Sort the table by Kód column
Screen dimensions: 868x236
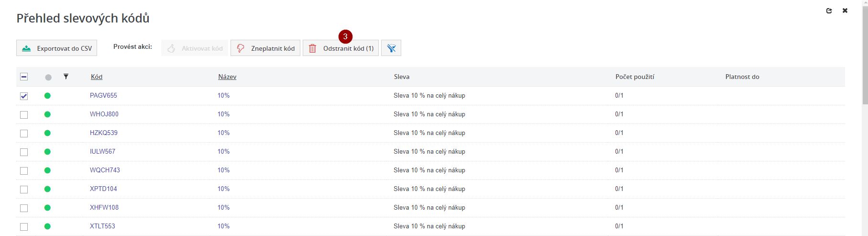(97, 77)
